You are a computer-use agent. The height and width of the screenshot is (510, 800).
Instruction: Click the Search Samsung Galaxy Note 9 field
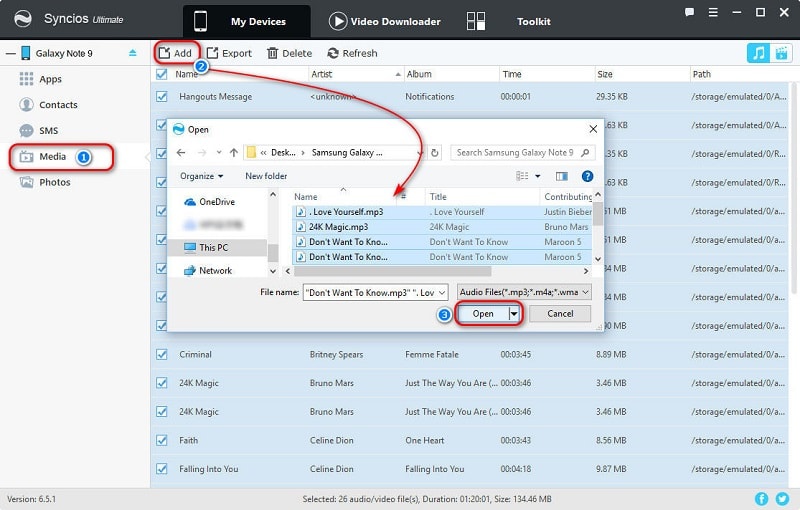(x=522, y=152)
